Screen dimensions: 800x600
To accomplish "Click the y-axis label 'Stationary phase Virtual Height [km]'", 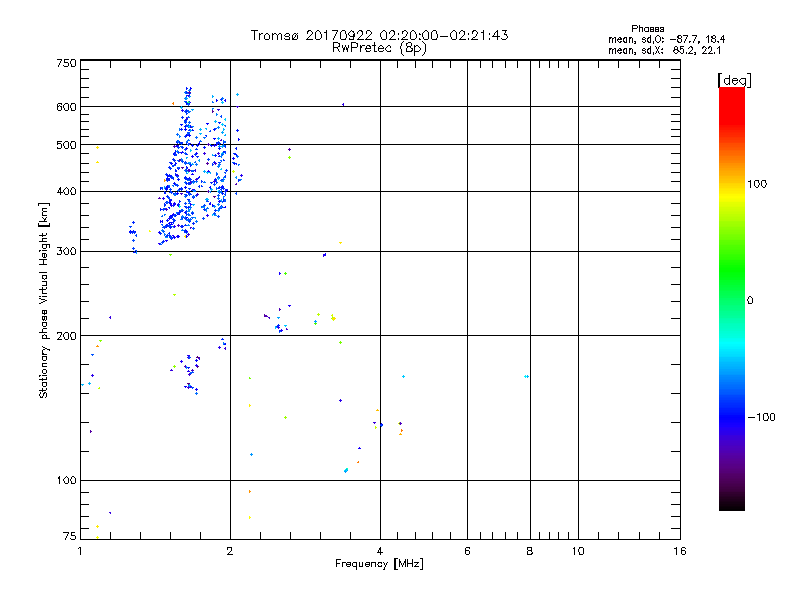I will 44,301.
